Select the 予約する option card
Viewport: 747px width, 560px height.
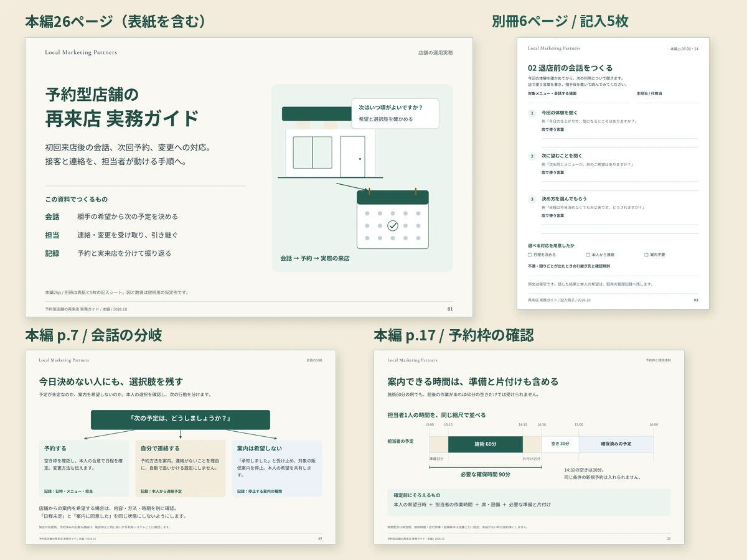[x=84, y=469]
